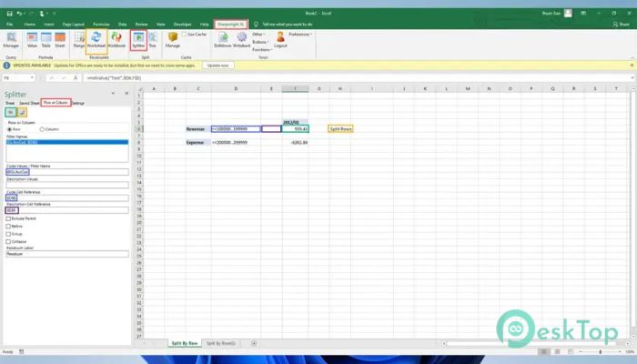
Task: Recalculate the selected Range
Action: point(79,40)
